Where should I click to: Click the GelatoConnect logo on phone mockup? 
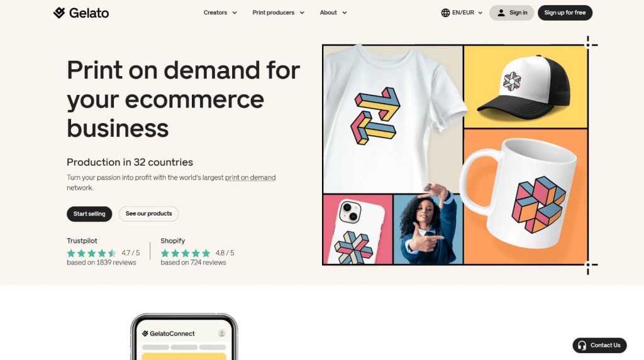pos(169,334)
